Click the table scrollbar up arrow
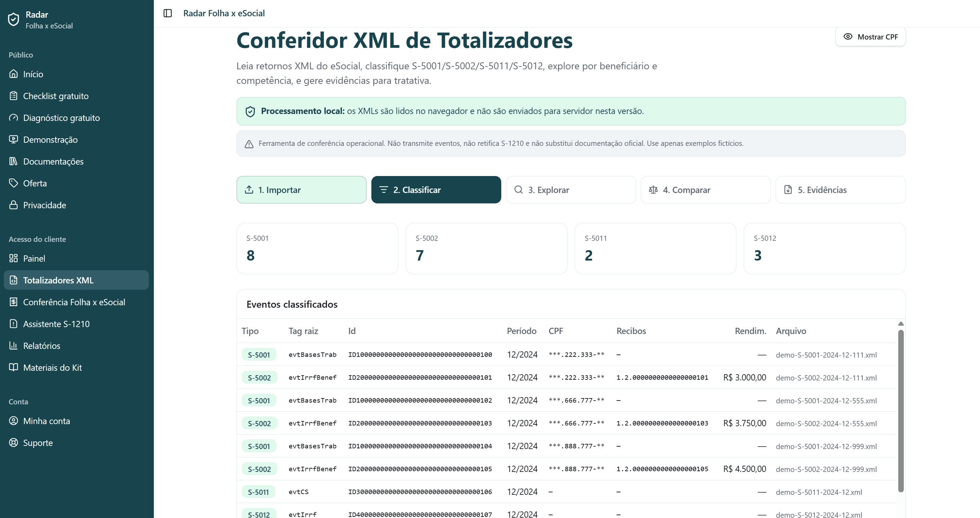This screenshot has height=518, width=980. tap(900, 324)
